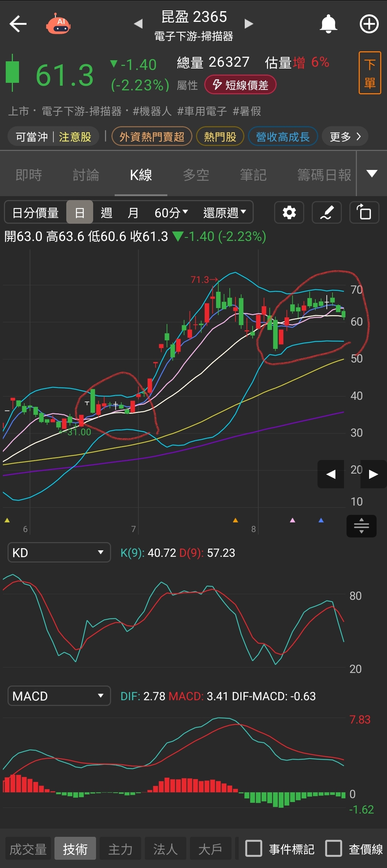Tap the 估量增 6% text
This screenshot has height=868, width=387.
pyautogui.click(x=297, y=62)
